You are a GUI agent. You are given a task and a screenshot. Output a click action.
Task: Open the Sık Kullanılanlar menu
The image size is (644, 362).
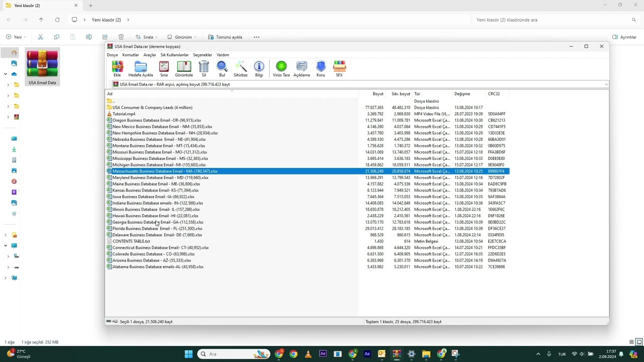175,55
